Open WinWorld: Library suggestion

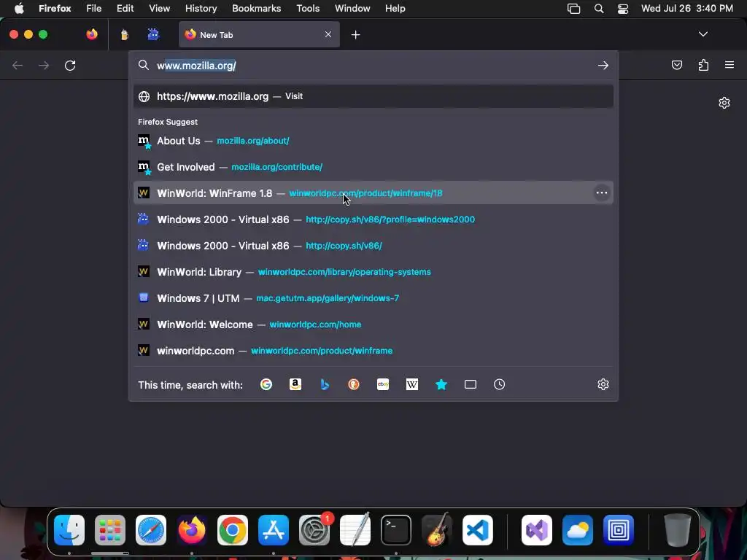373,272
